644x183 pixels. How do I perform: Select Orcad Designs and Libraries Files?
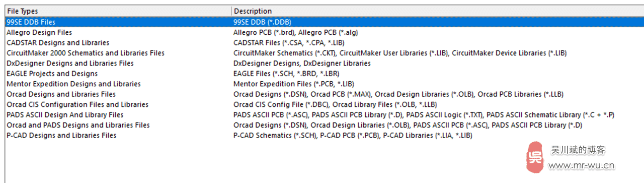point(61,94)
